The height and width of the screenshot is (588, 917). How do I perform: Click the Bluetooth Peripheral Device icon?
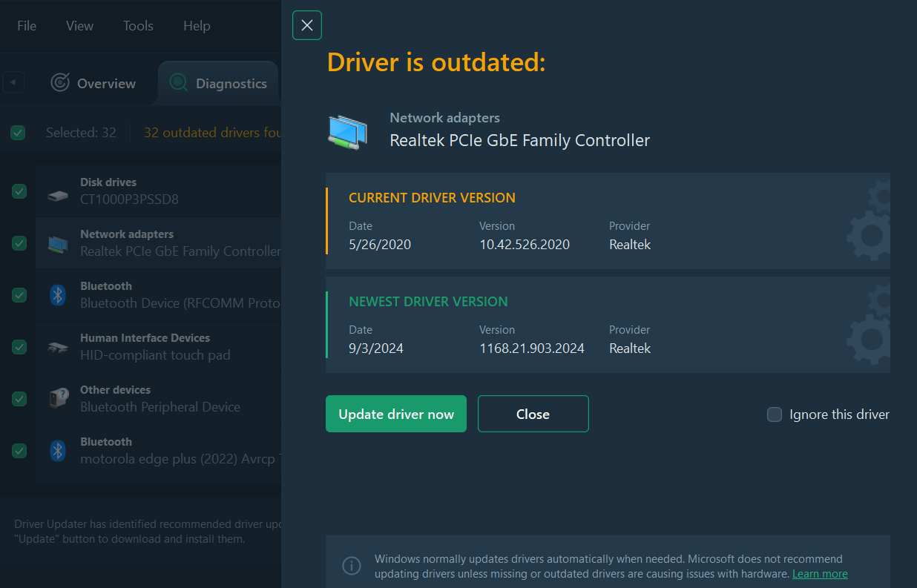[x=58, y=399]
